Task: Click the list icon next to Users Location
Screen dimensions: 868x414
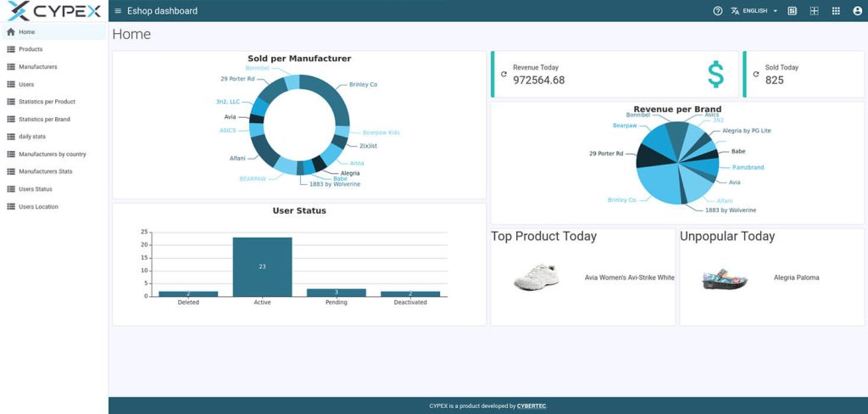Action: pyautogui.click(x=10, y=207)
